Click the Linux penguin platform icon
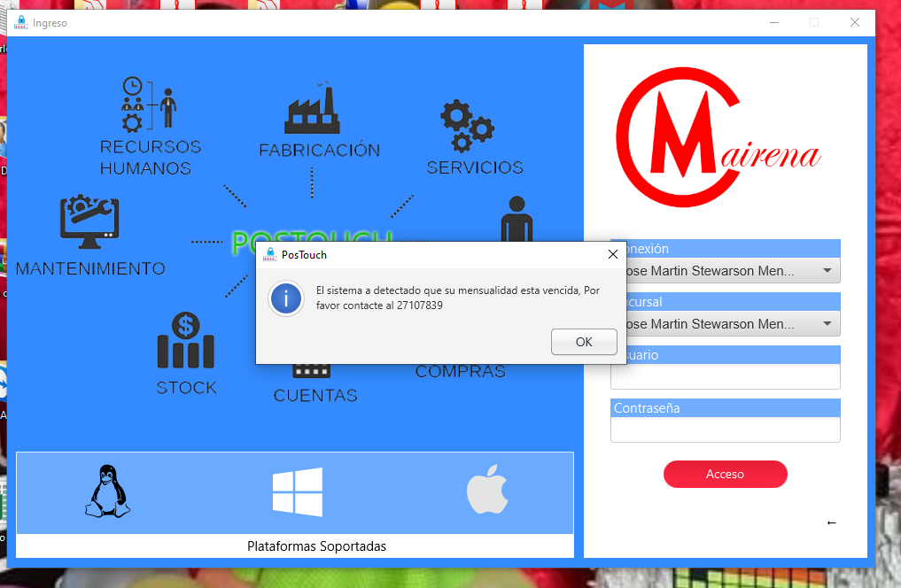The width and height of the screenshot is (901, 588). [x=106, y=491]
